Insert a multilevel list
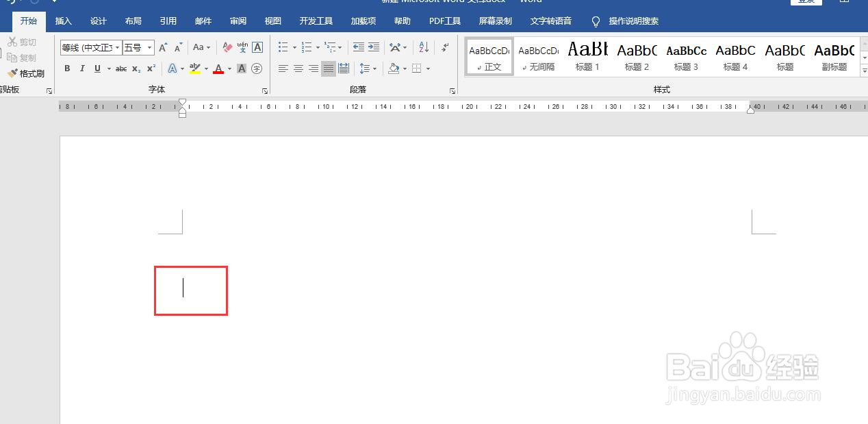 coord(330,47)
